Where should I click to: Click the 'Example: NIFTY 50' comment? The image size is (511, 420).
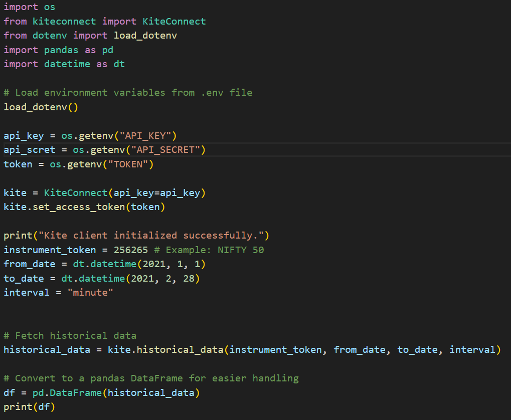click(x=215, y=250)
